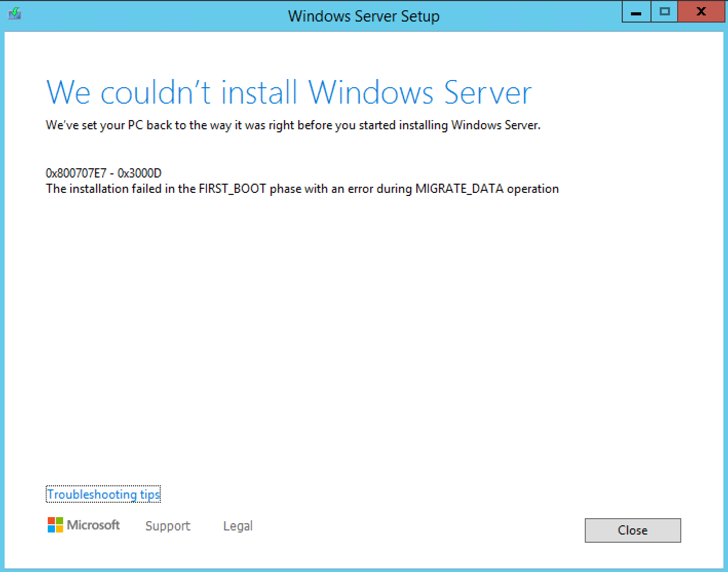Screen dimensions: 728x572
Task: Click the Windows Server Setup title text
Action: (x=365, y=16)
